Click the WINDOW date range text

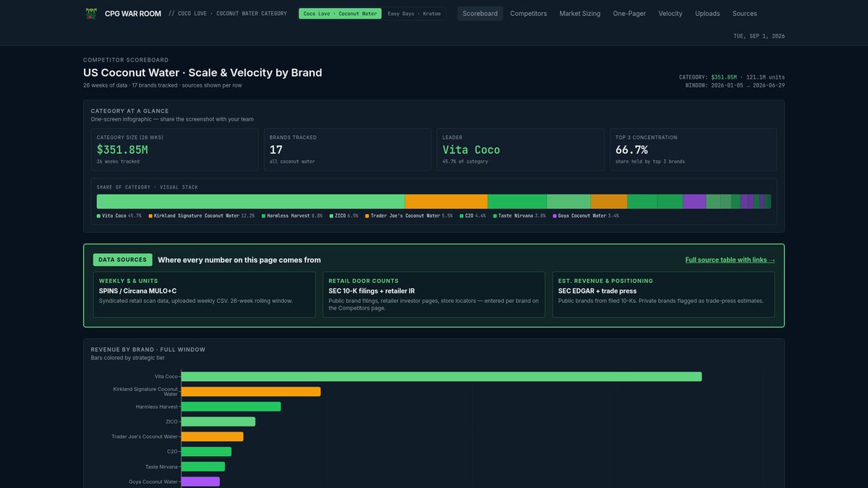735,85
